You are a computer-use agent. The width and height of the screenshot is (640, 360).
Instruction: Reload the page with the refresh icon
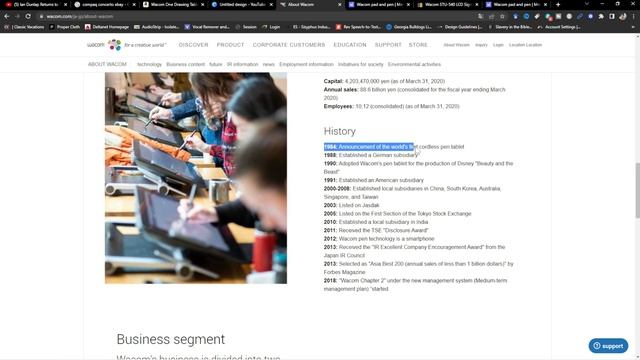click(x=28, y=16)
